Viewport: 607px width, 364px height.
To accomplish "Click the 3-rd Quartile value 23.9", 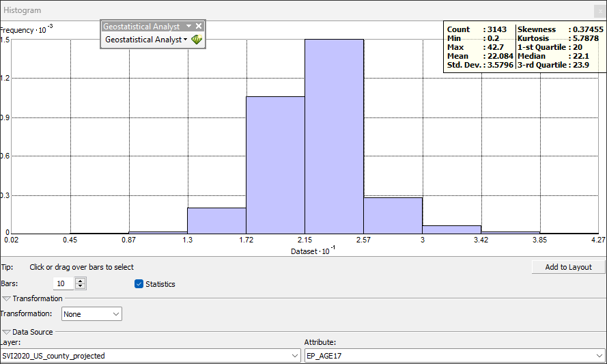I will [581, 65].
